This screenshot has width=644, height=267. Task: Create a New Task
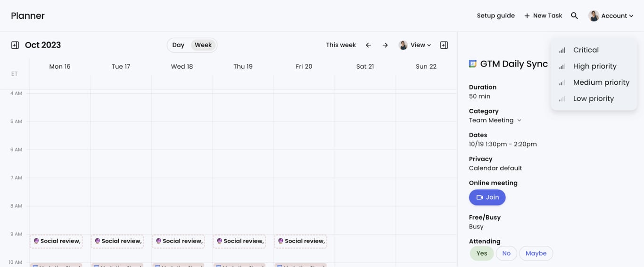[x=543, y=16]
